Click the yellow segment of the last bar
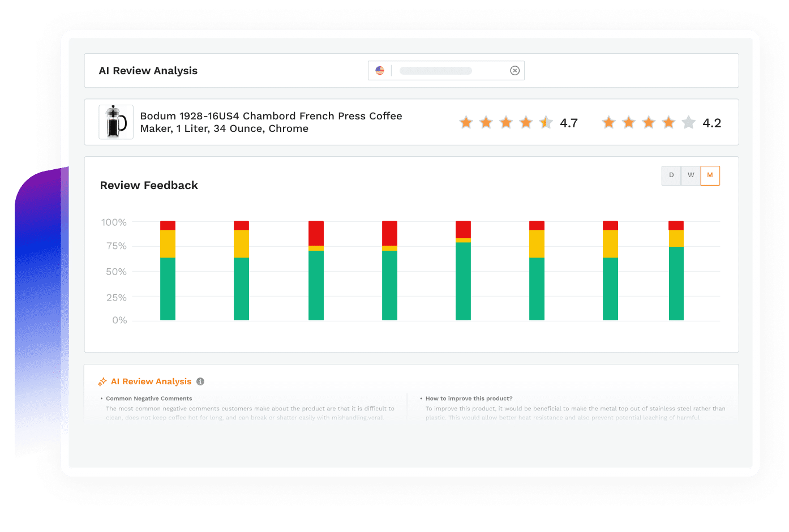 676,238
